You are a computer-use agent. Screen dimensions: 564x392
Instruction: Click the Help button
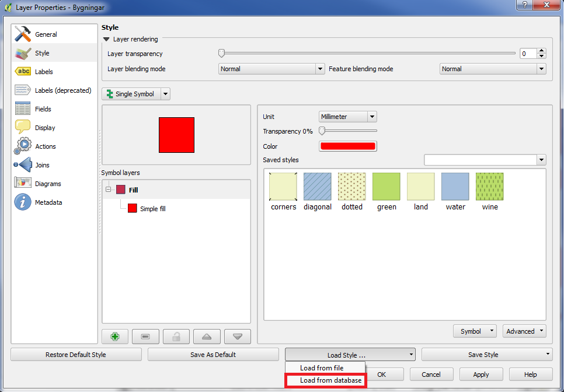point(531,374)
